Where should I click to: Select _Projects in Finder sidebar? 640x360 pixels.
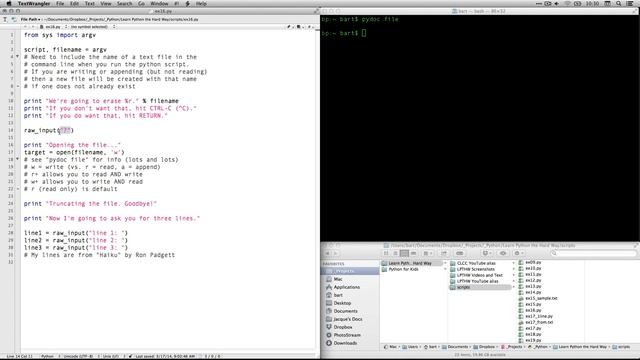[x=351, y=271]
